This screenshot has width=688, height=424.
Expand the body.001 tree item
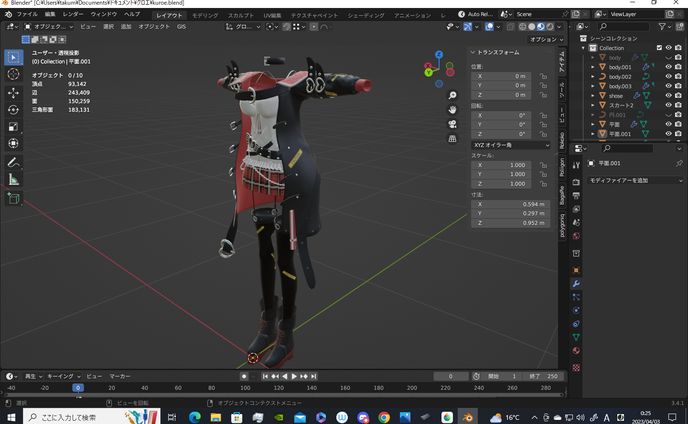[x=593, y=67]
